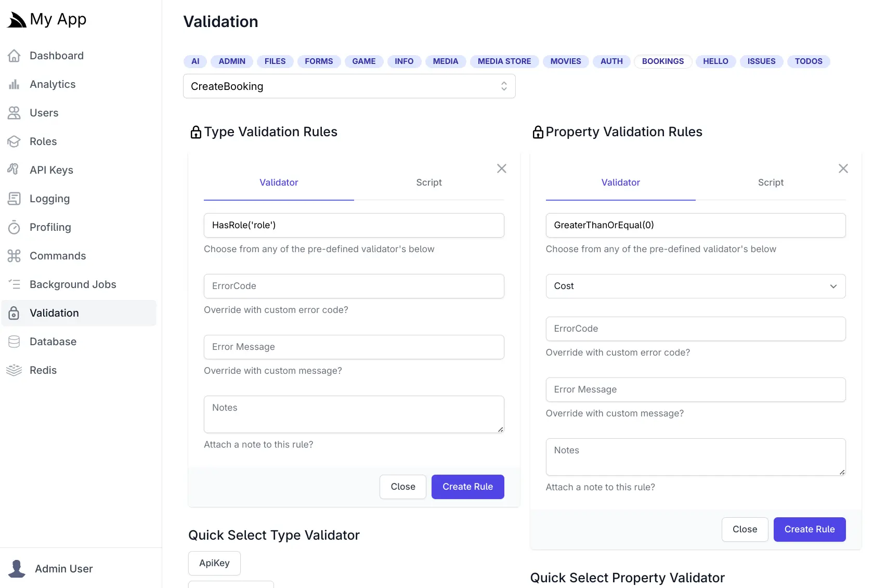Click the Error Message field under Type Validation
886x588 pixels.
pos(354,347)
